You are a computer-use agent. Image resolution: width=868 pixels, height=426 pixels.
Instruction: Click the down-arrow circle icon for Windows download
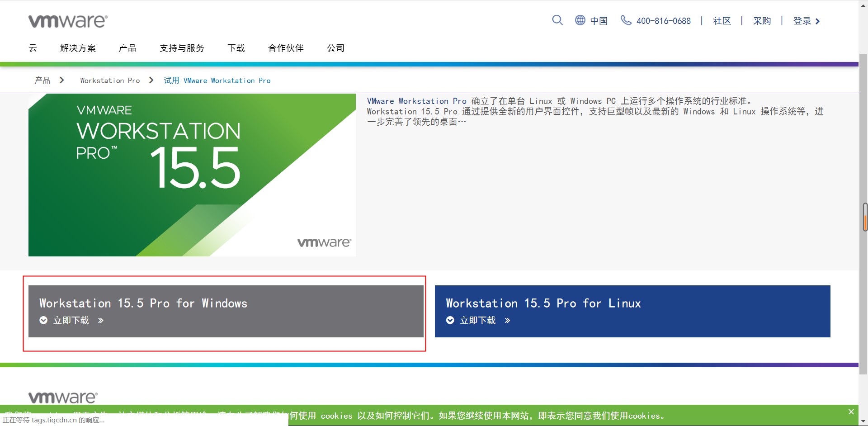(x=43, y=320)
